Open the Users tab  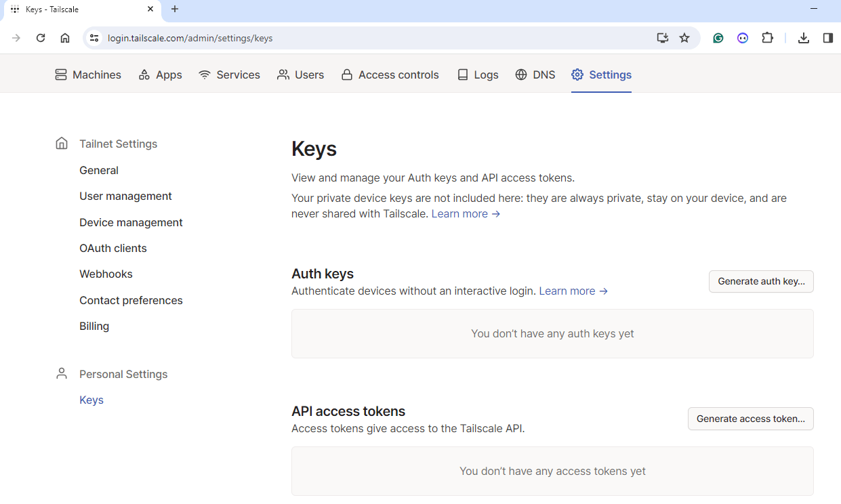pos(300,75)
